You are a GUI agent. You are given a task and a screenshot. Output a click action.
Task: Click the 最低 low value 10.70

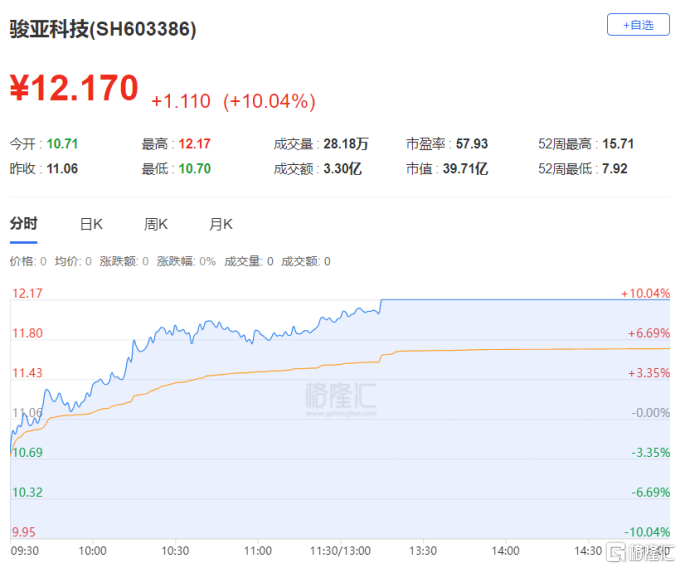point(195,169)
